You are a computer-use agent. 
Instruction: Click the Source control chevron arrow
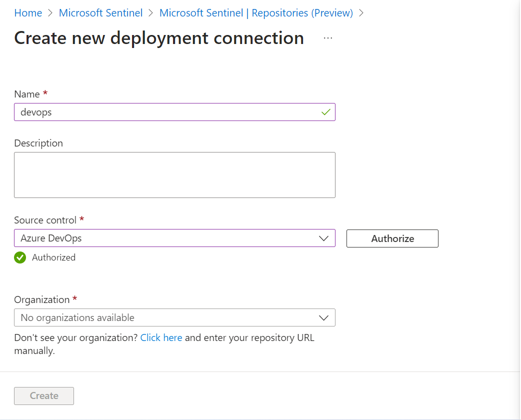[323, 238]
